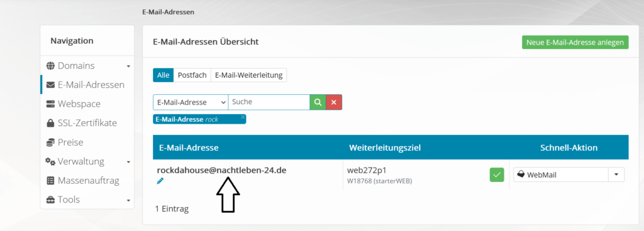Focus the Suche input field
Screen dimensions: 644x231
pyautogui.click(x=269, y=102)
